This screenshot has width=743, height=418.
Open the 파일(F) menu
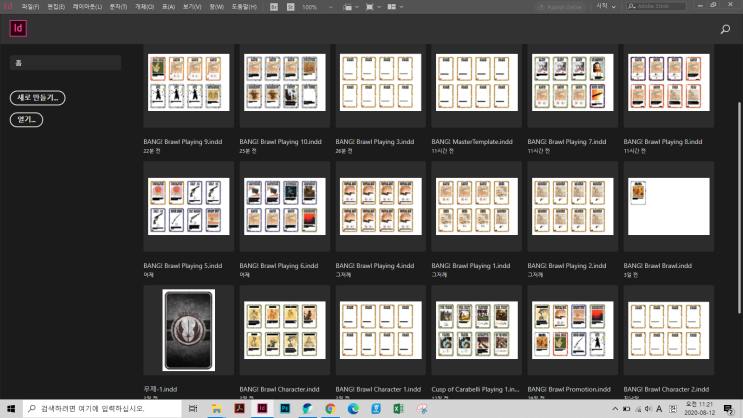pyautogui.click(x=30, y=7)
